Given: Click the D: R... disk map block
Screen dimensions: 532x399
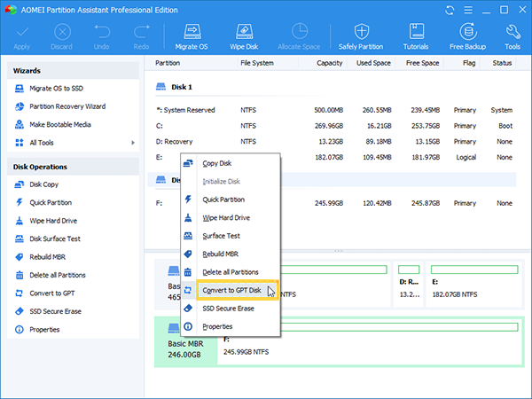Looking at the screenshot, I should 409,285.
